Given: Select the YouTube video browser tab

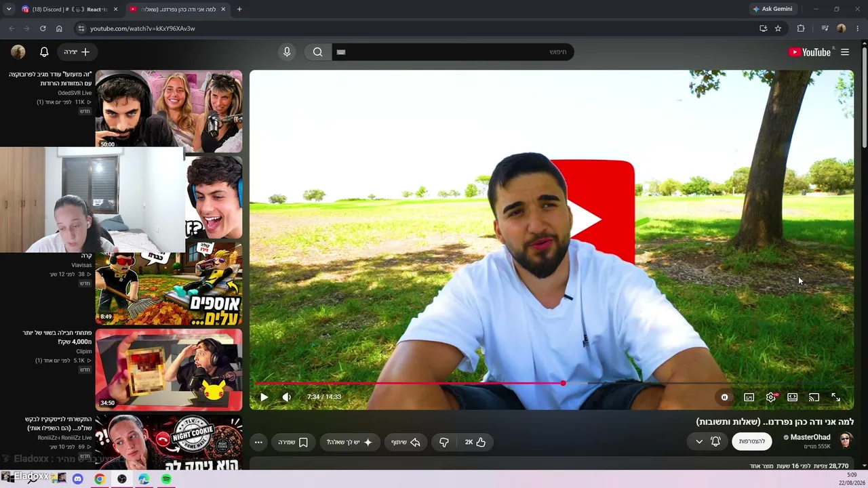Looking at the screenshot, I should tap(178, 9).
